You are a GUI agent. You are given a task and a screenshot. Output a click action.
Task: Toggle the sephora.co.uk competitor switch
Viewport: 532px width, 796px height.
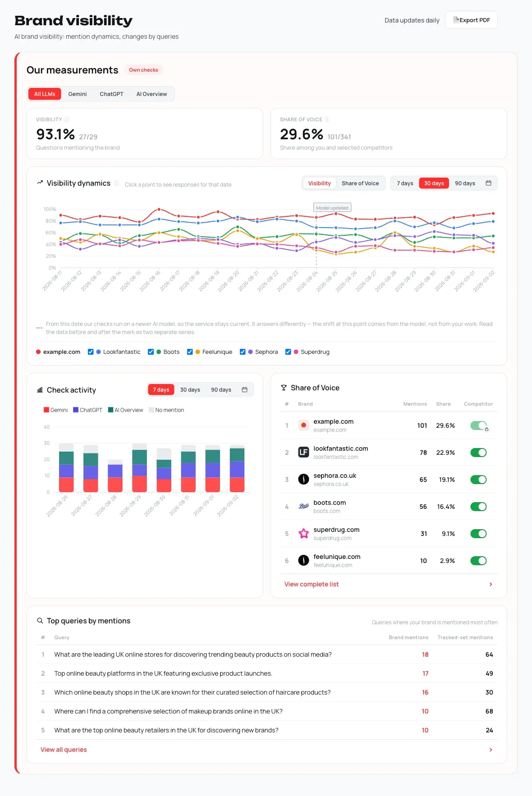click(x=478, y=480)
